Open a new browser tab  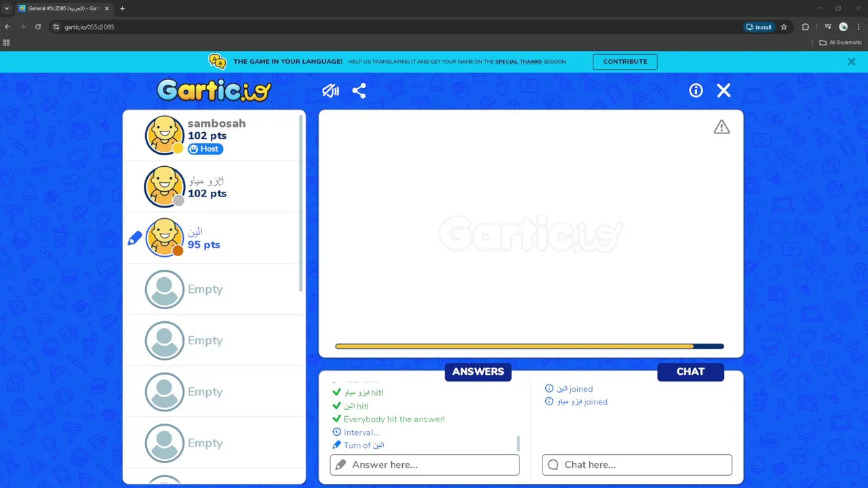(122, 9)
